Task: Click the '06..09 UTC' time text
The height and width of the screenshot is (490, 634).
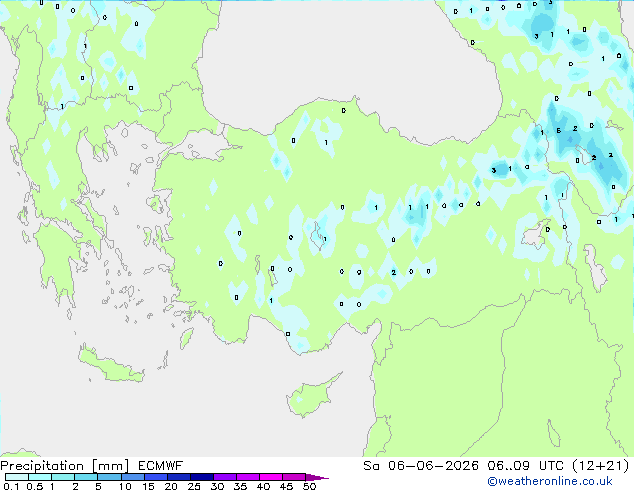Action: [x=525, y=466]
